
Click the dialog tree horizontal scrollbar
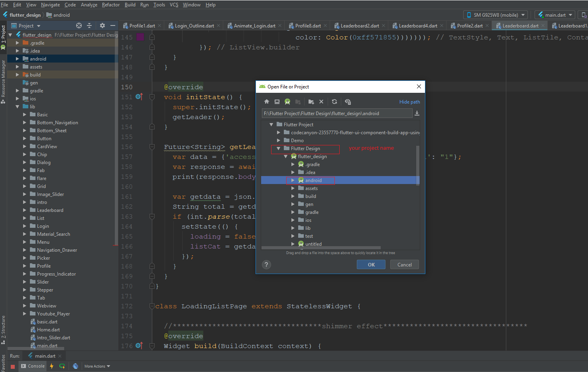pos(321,247)
